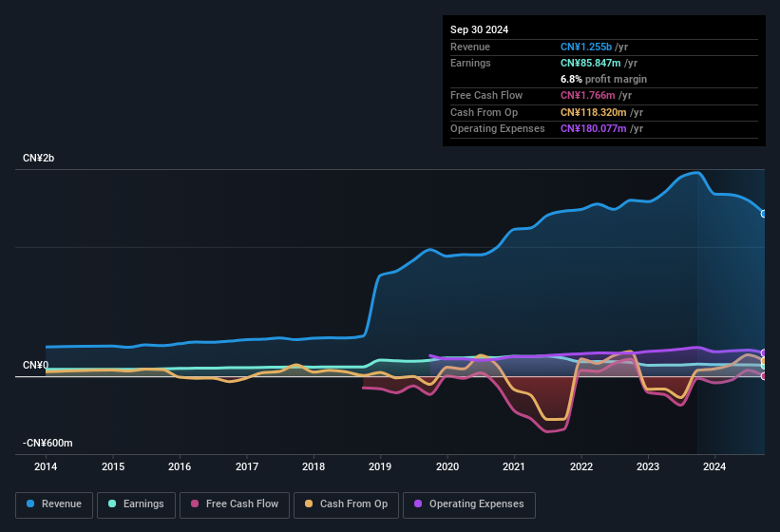Click the 2016 x-axis label
780x532 pixels.
(x=180, y=466)
